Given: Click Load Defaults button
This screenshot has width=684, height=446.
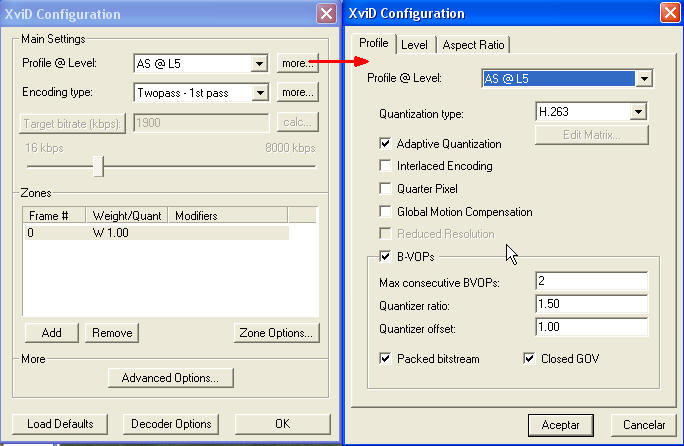Looking at the screenshot, I should (60, 424).
